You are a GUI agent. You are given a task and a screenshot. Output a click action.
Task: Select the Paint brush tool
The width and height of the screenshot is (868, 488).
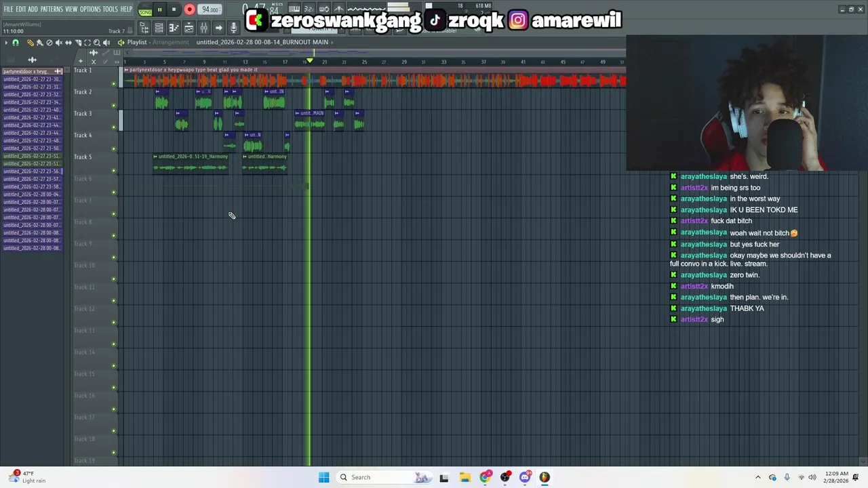[x=39, y=43]
